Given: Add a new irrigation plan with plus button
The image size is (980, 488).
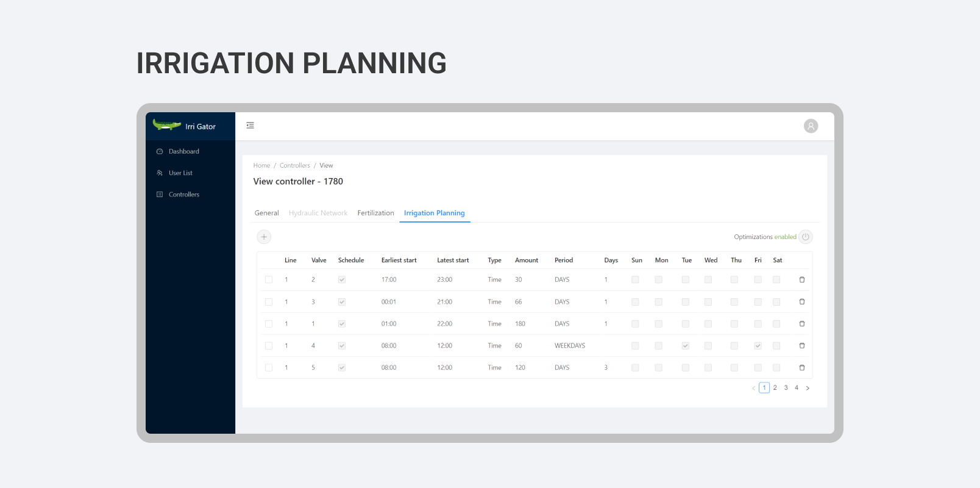Looking at the screenshot, I should pos(264,237).
